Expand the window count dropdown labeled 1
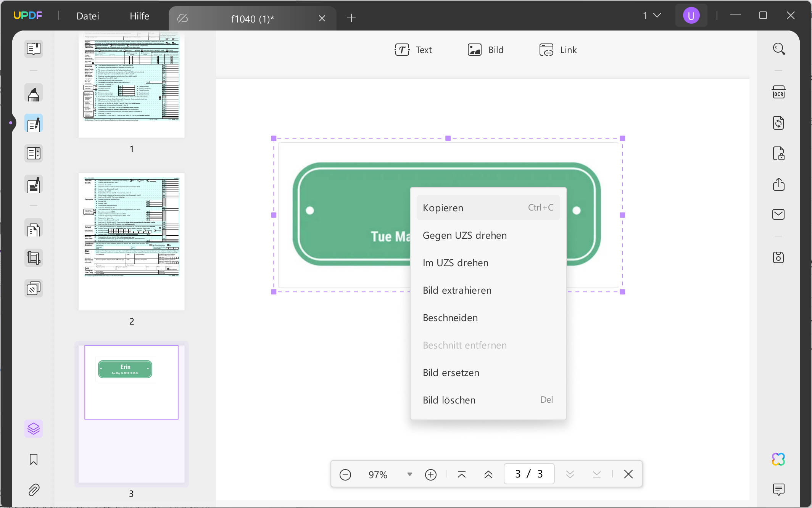This screenshot has height=508, width=812. point(652,16)
